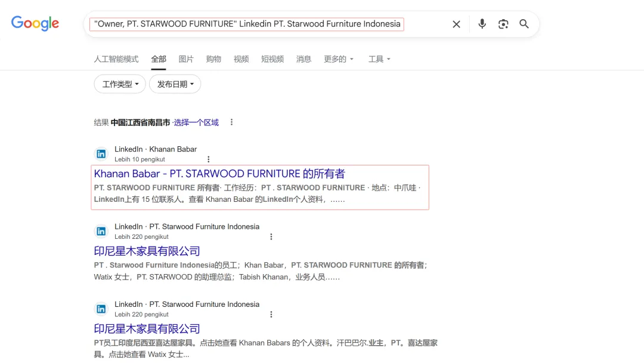Click the three-dot menu on the Khanan Babar result
The width and height of the screenshot is (644, 363).
tap(208, 159)
